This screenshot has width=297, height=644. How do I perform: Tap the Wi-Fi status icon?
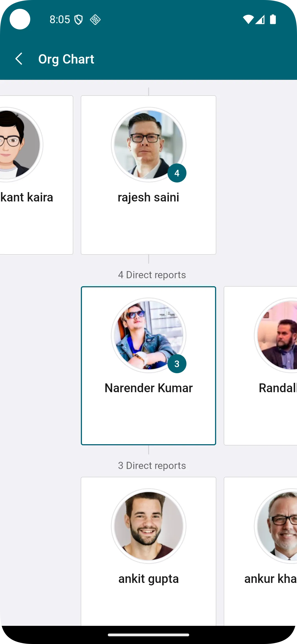click(x=248, y=20)
